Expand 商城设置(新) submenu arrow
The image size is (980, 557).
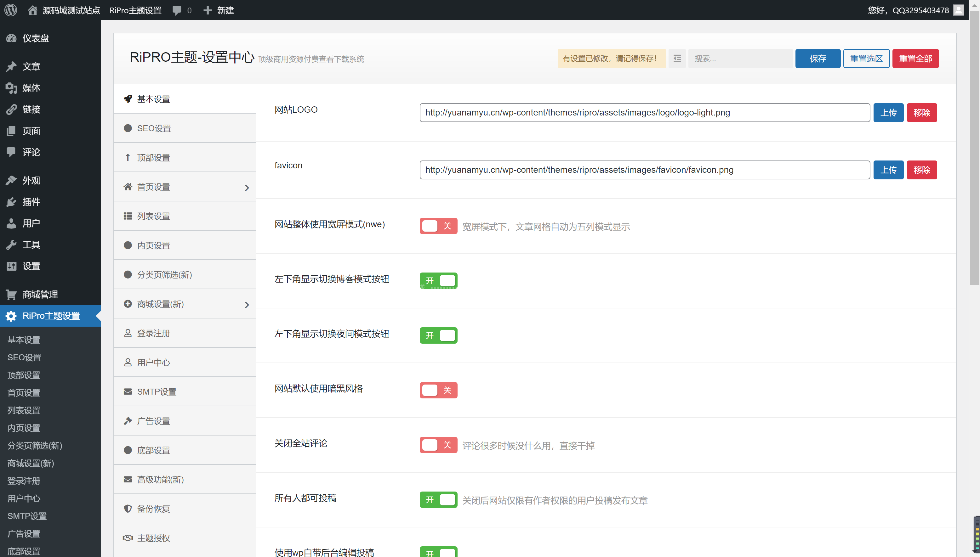point(247,305)
